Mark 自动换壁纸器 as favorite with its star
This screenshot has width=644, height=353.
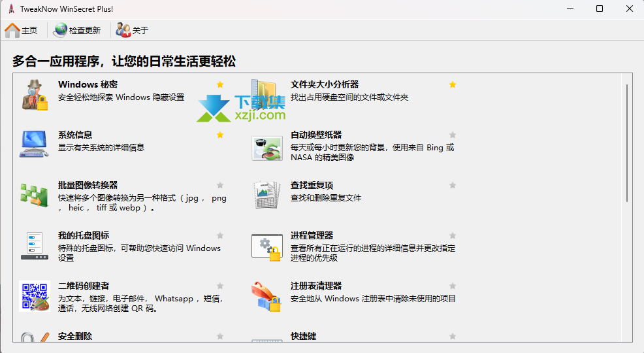(453, 135)
